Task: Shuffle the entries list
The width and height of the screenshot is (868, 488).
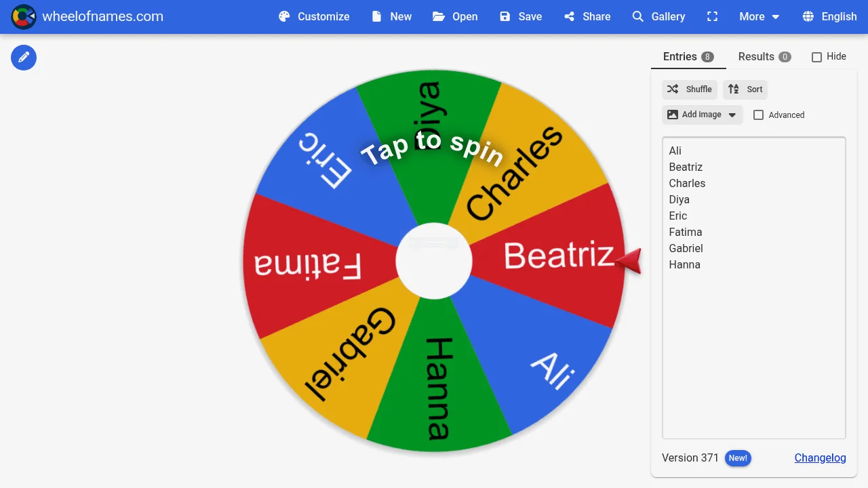Action: 689,89
